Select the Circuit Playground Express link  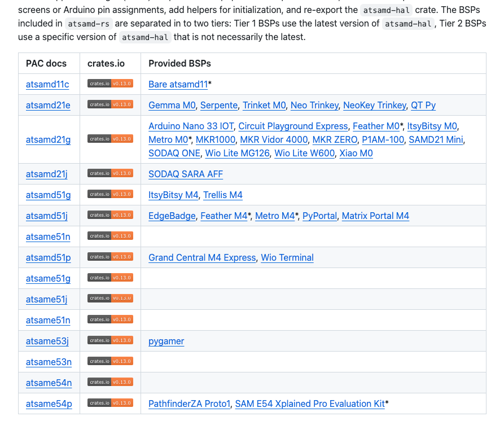(x=293, y=126)
